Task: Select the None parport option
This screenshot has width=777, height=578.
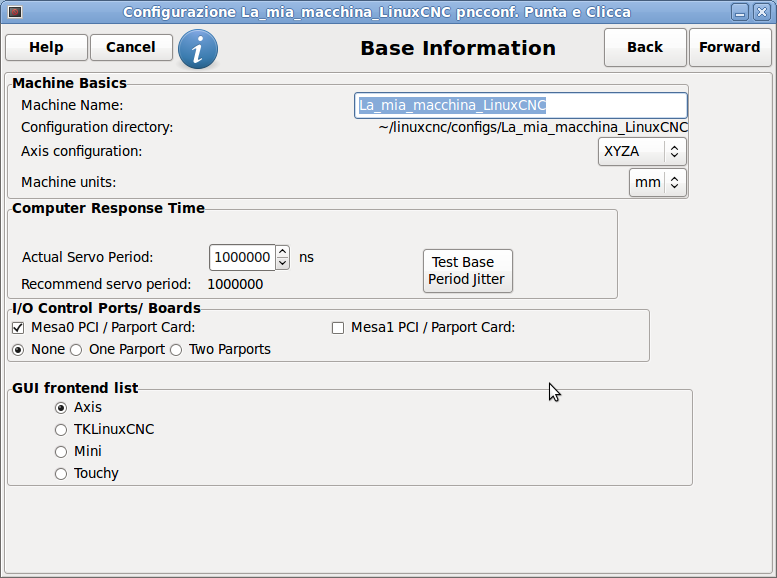Action: 18,350
